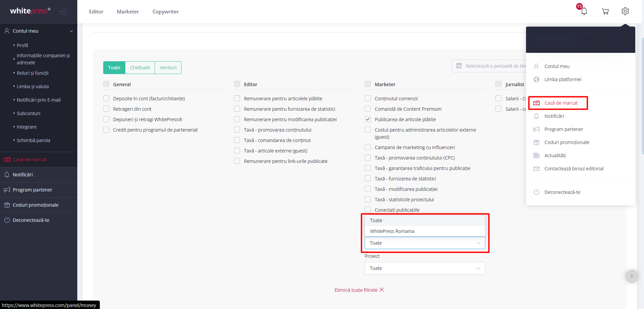Toggle the sidebar hamburger menu icon
This screenshot has width=644, height=309.
point(63,12)
